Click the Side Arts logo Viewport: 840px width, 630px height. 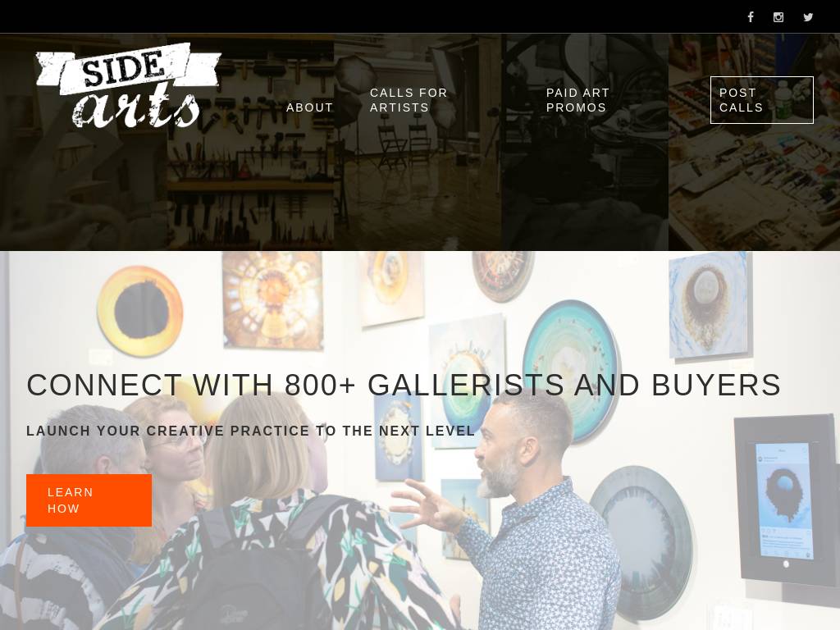[x=129, y=85]
